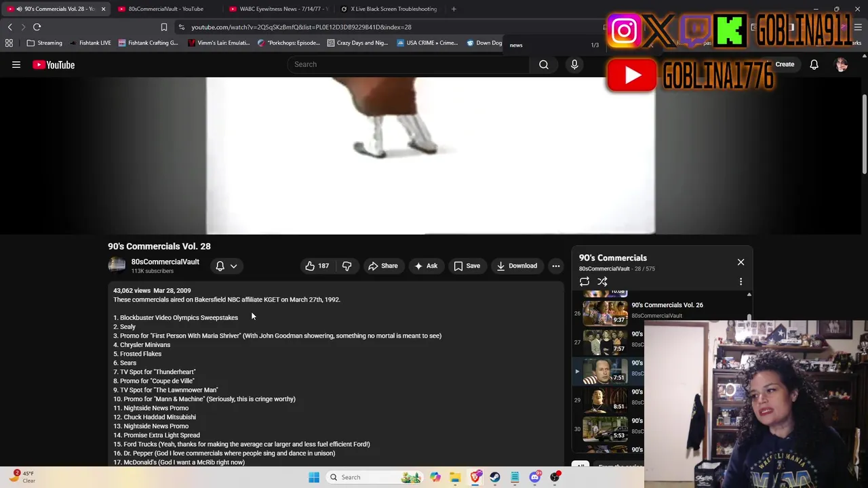Open the YouTube hamburger guide menu

[x=16, y=64]
